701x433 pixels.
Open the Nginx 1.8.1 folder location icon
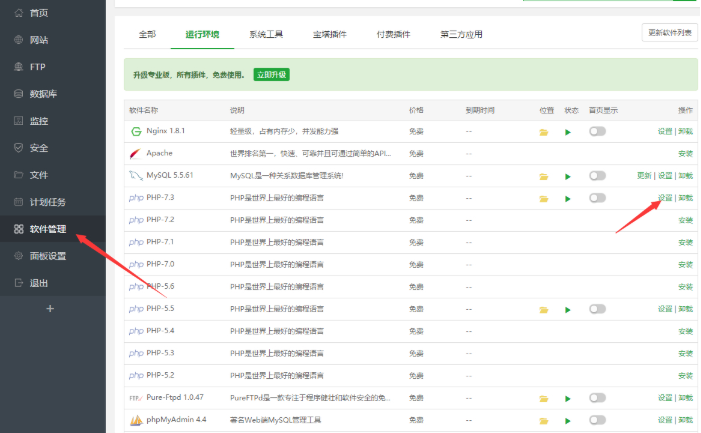544,132
